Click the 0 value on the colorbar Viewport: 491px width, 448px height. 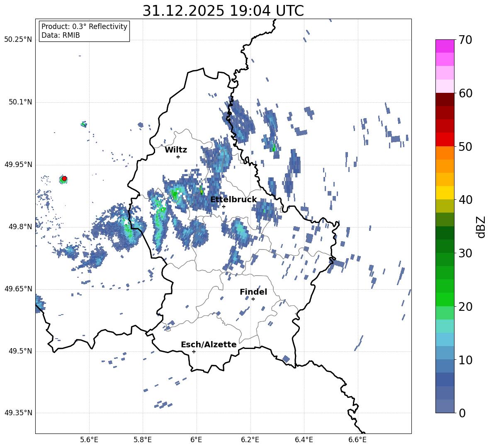[462, 413]
